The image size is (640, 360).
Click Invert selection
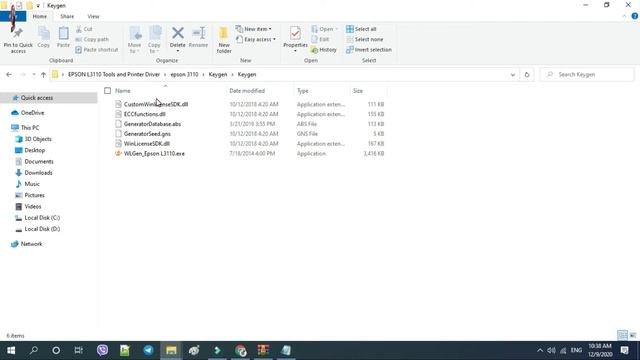[x=369, y=49]
